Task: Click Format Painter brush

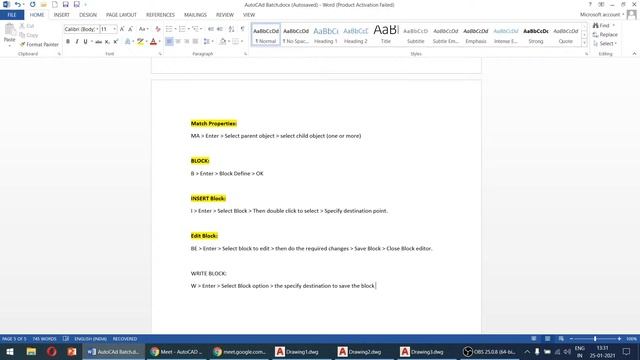Action: click(39, 44)
